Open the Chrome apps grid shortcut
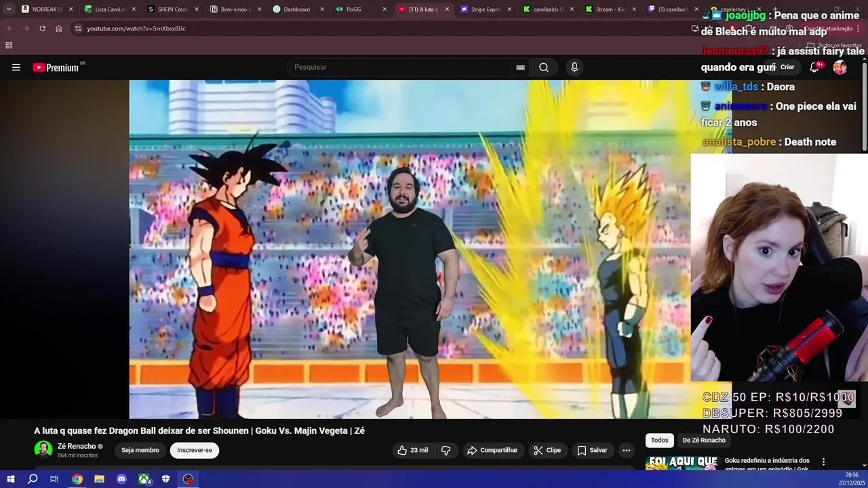This screenshot has height=488, width=868. [9, 45]
